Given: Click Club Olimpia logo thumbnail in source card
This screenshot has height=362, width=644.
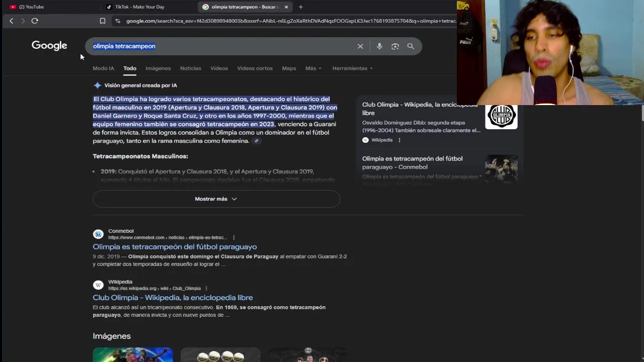Looking at the screenshot, I should pyautogui.click(x=501, y=117).
